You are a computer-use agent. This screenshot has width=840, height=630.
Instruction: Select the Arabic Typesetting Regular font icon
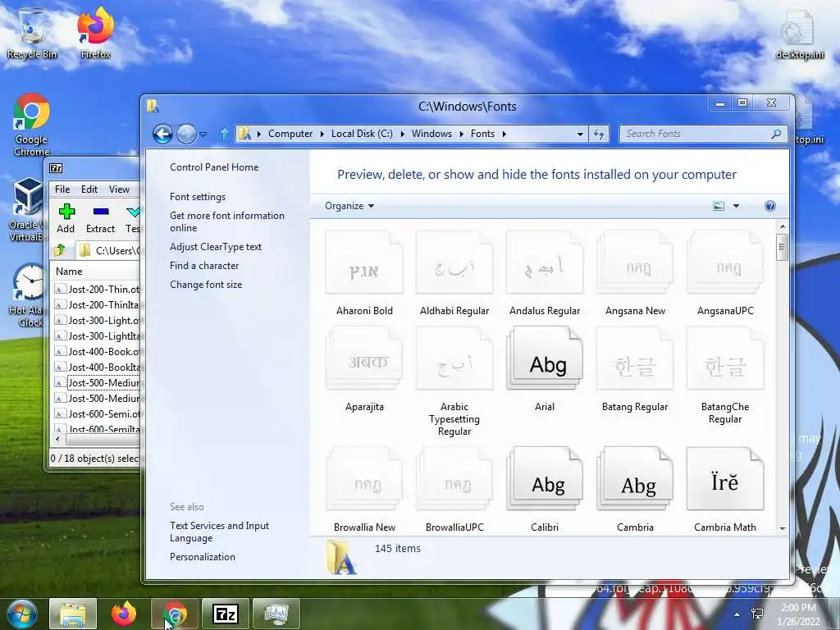pos(454,359)
